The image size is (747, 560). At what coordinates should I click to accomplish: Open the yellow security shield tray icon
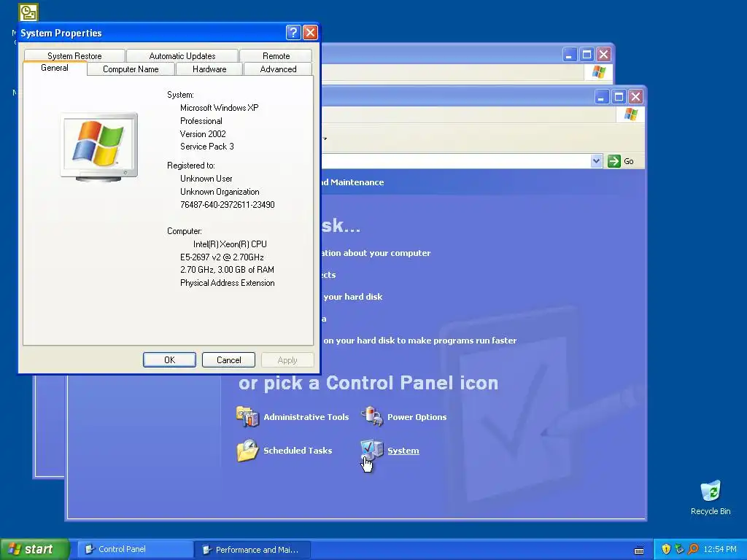666,549
